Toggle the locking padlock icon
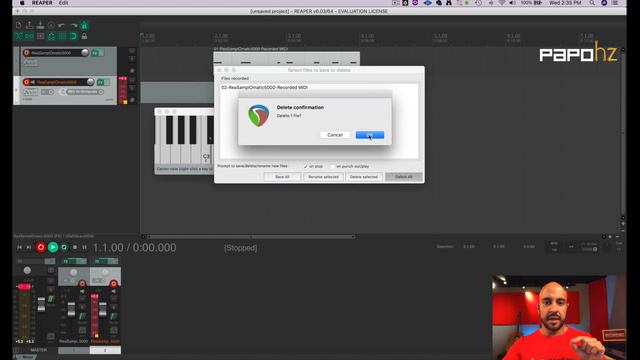 click(84, 36)
